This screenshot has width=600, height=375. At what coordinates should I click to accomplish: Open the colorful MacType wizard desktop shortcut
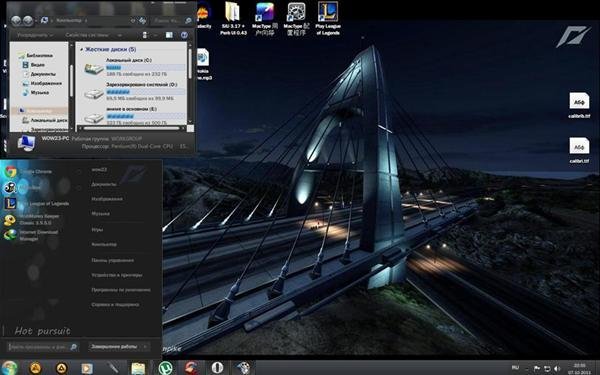265,18
